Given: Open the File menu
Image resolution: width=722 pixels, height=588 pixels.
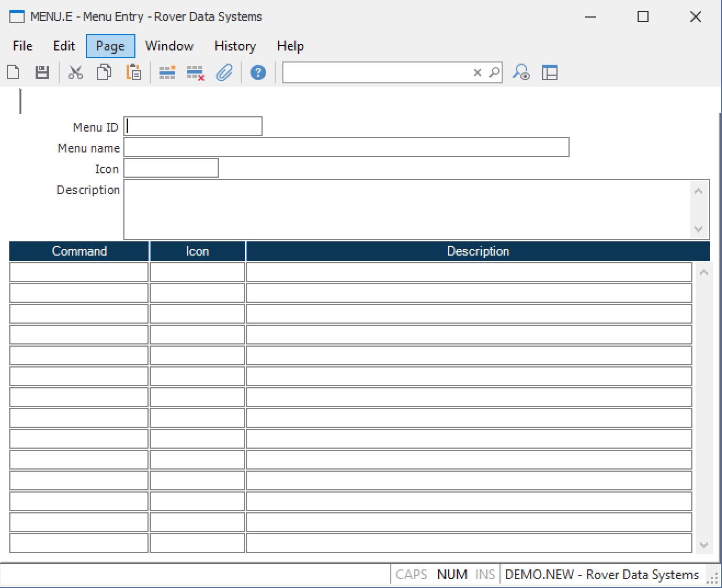Looking at the screenshot, I should [x=22, y=46].
